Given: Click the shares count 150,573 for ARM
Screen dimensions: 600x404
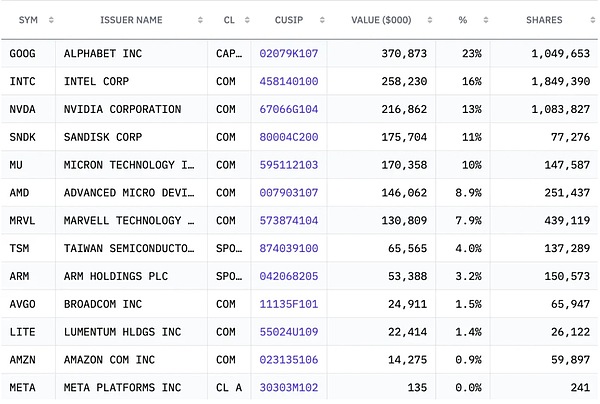Looking at the screenshot, I should click(x=567, y=276).
